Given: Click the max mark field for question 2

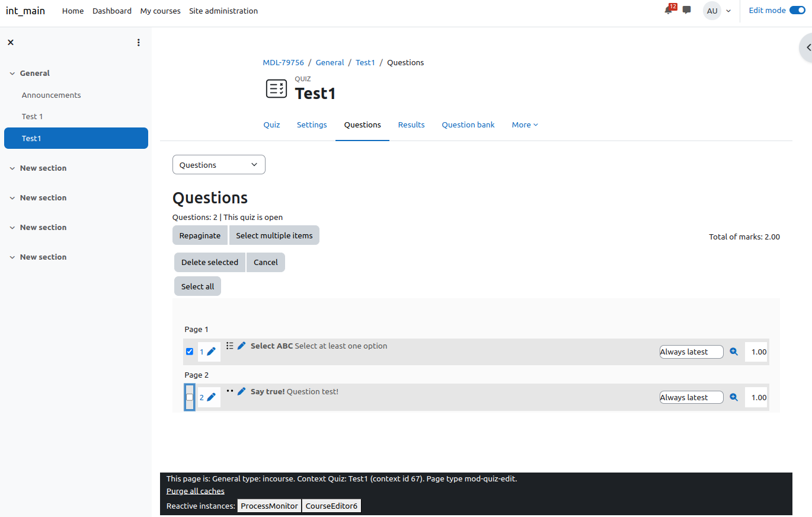Looking at the screenshot, I should point(757,397).
